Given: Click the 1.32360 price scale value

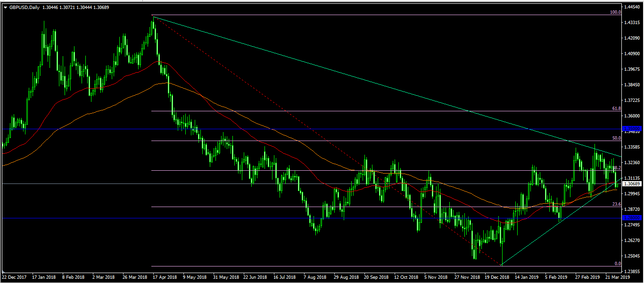Looking at the screenshot, I should 633,163.
